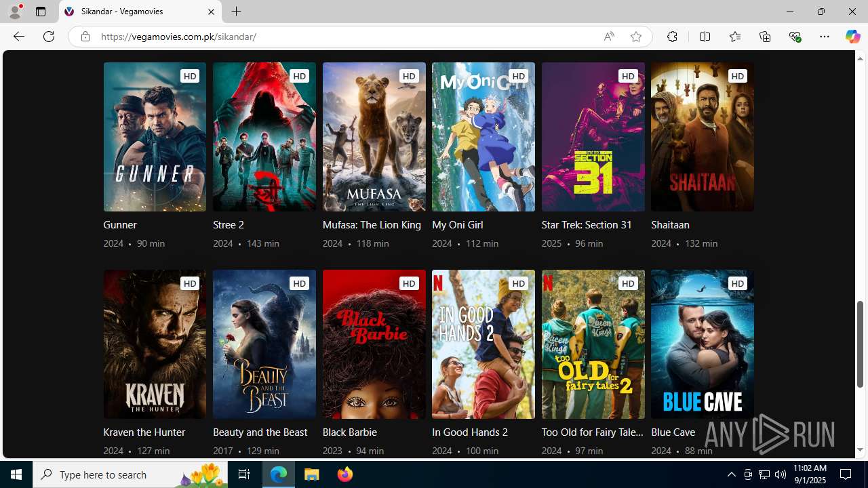Launch Firefox from taskbar
The image size is (868, 488).
click(345, 474)
